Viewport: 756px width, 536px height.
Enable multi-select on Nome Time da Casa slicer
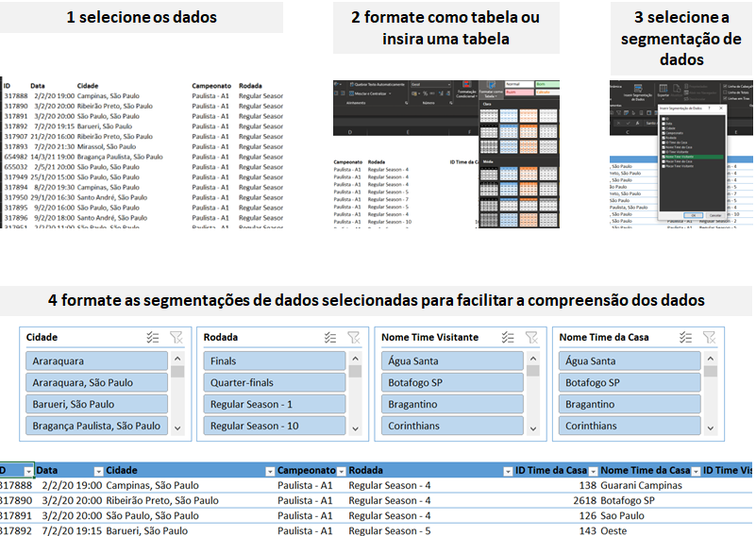pos(685,338)
